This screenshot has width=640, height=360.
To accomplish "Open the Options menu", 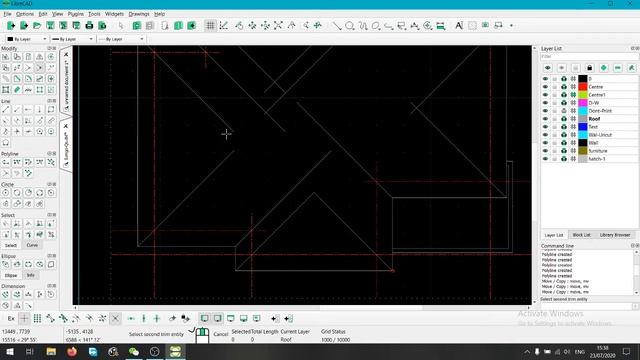I will coord(25,14).
